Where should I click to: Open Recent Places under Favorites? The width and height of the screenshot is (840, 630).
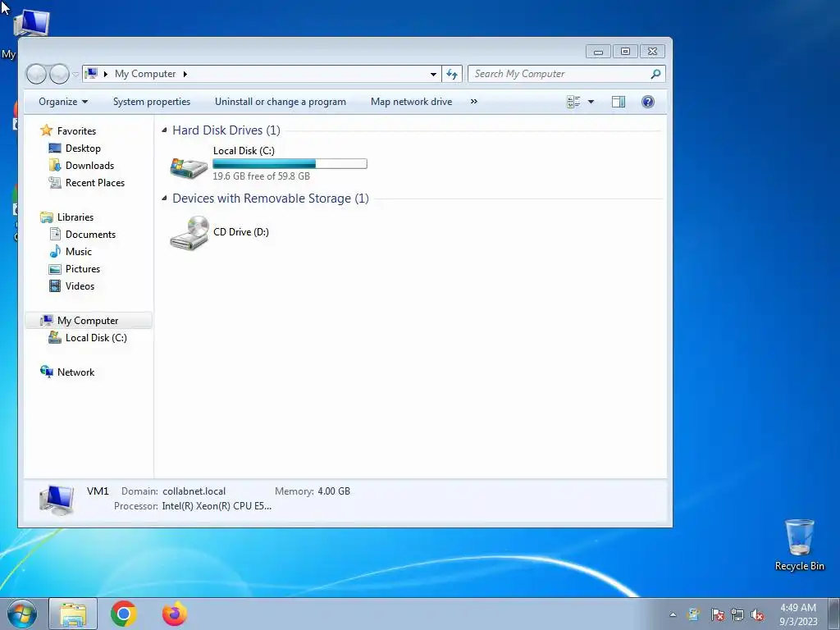coord(95,183)
